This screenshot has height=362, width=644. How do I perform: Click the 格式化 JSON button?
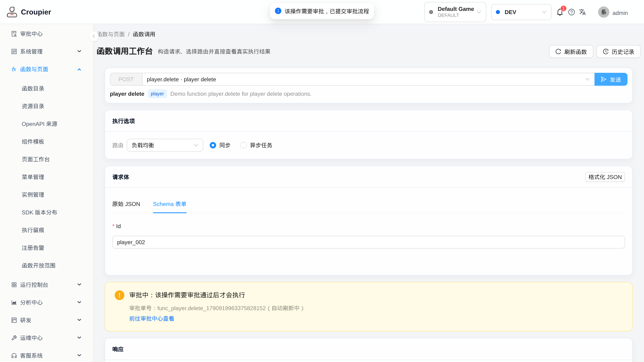605,177
